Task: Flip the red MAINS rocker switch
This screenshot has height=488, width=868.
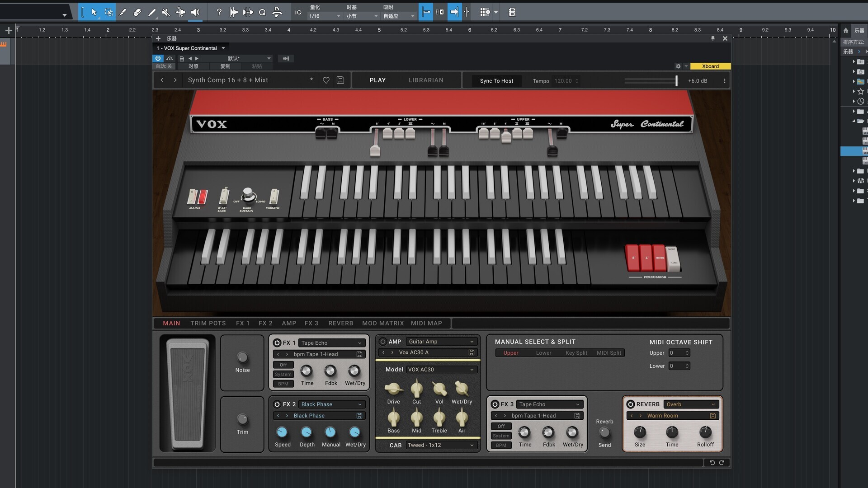Action: (x=202, y=197)
